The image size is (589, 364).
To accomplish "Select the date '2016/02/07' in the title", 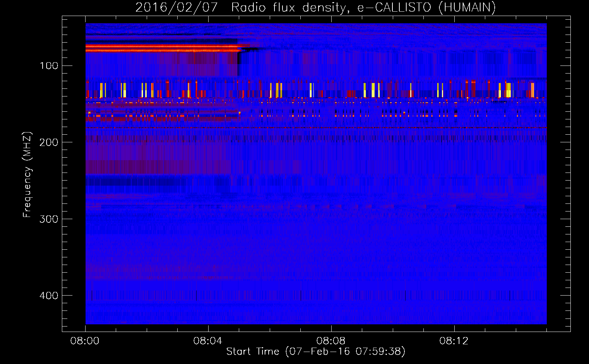I will pyautogui.click(x=177, y=7).
